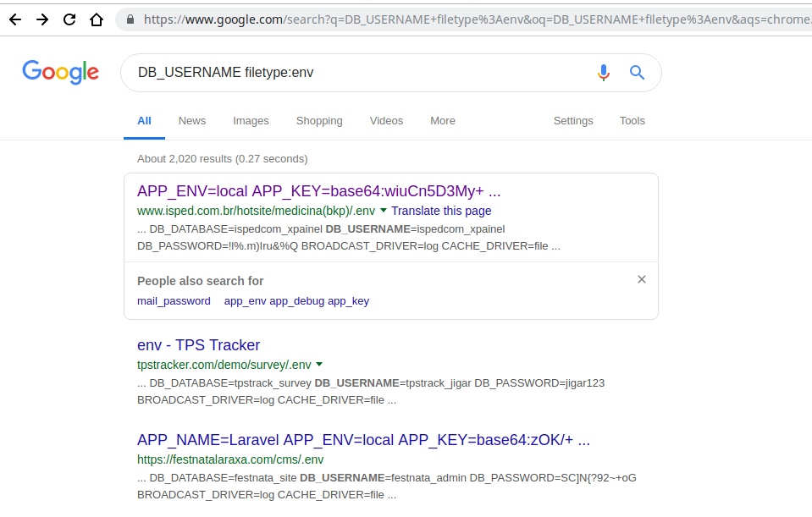Open the browser home page icon
The width and height of the screenshot is (812, 517).
pos(97,19)
